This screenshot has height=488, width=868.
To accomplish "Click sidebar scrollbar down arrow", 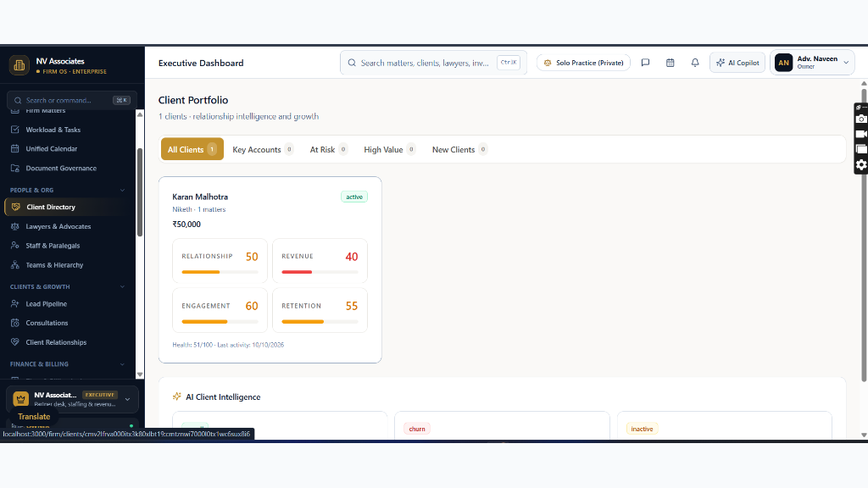I will (x=140, y=374).
